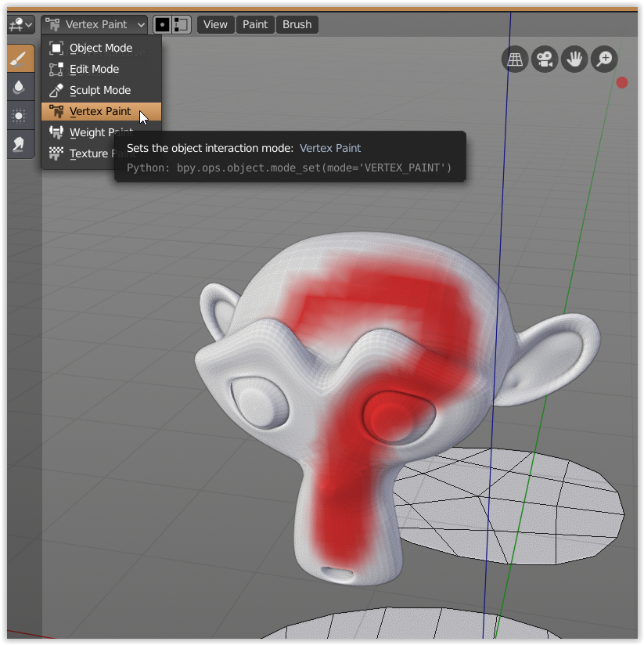The height and width of the screenshot is (645, 644).
Task: Open the editor type selector icon
Action: tap(20, 25)
